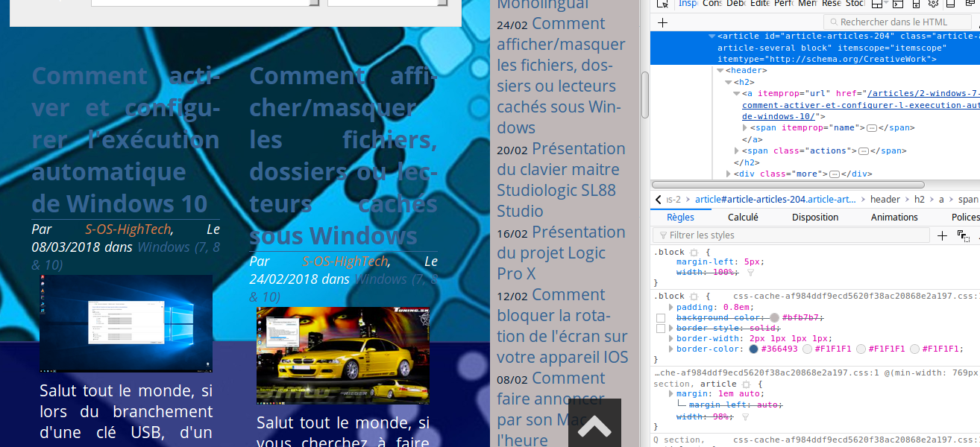Viewport: 980px width, 447px height.
Task: Expand the span class="actions" node
Action: [737, 150]
